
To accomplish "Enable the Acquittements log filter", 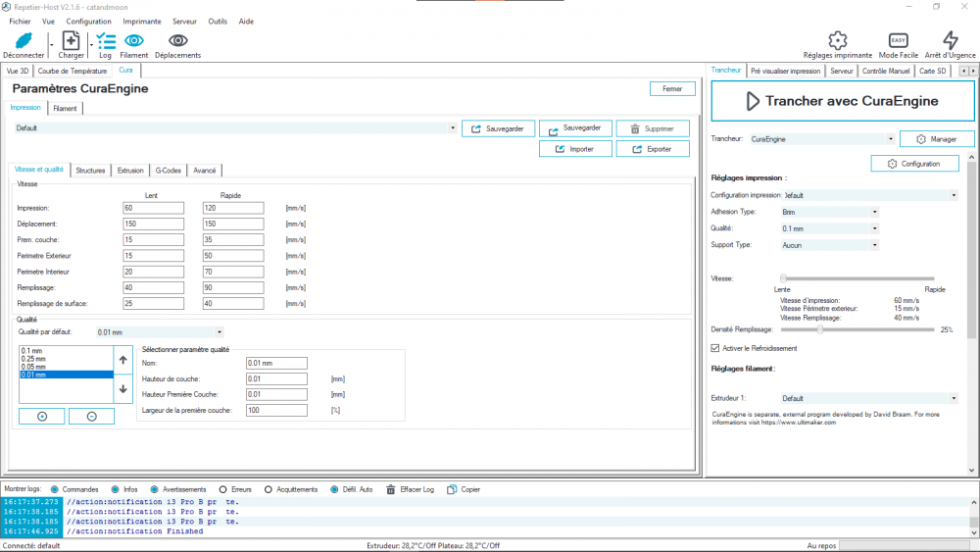I will [269, 489].
